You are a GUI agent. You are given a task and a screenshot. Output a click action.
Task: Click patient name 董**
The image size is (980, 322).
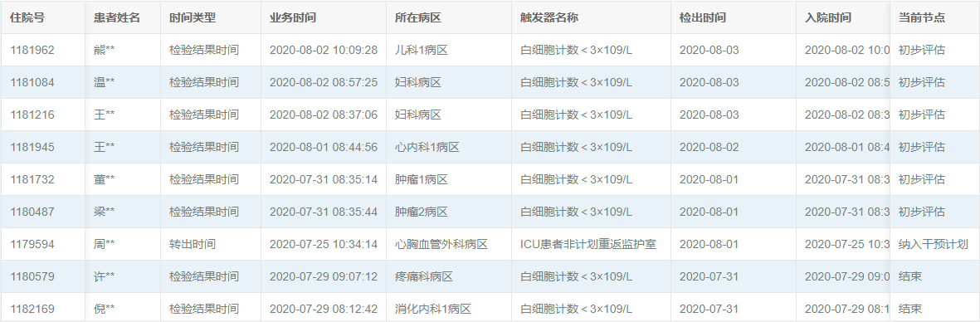pyautogui.click(x=104, y=180)
